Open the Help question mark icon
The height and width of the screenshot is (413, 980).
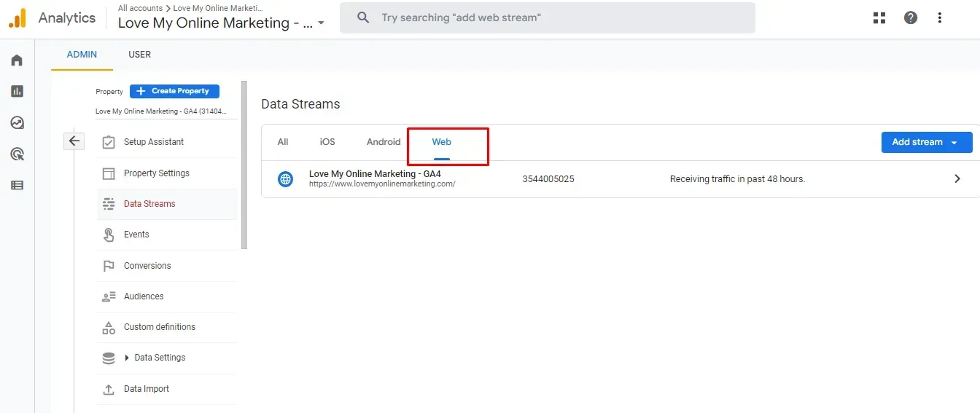click(x=911, y=18)
